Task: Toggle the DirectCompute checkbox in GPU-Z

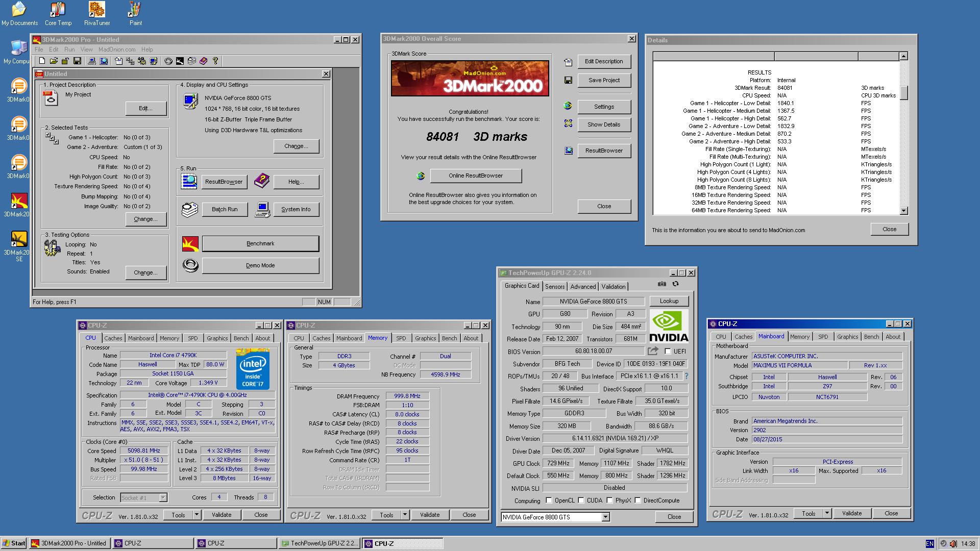Action: [x=638, y=500]
